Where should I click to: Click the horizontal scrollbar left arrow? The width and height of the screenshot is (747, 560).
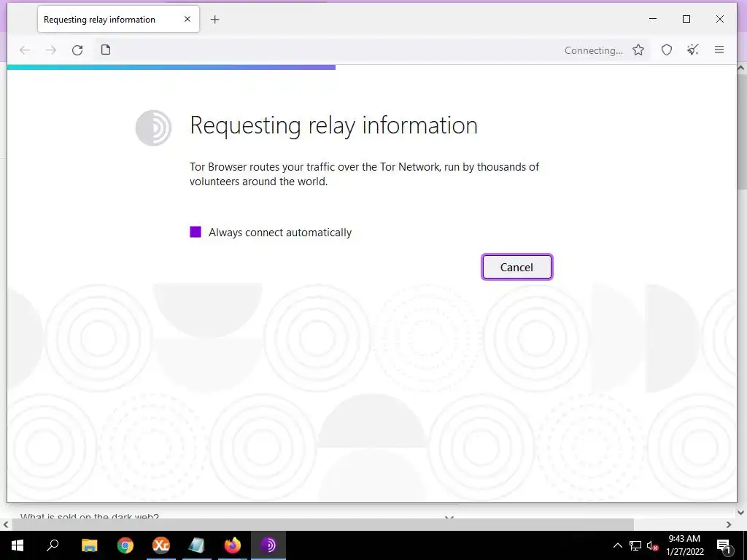5,524
